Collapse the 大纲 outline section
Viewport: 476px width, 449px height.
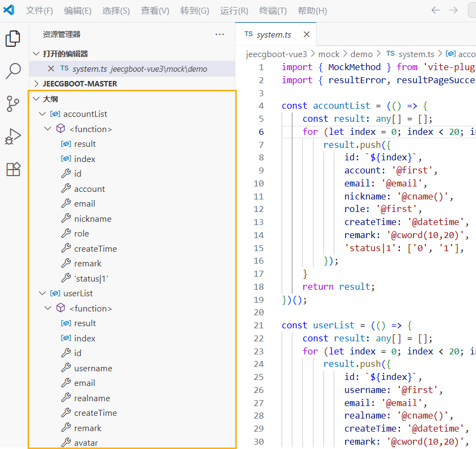pos(36,99)
